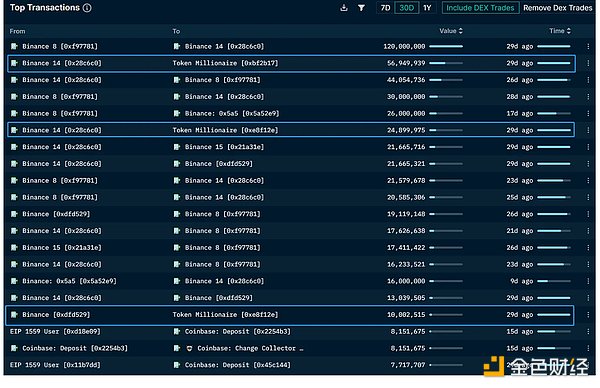600x388 pixels.
Task: Open three-dot menu for 56,949,939 row
Action: coord(588,63)
